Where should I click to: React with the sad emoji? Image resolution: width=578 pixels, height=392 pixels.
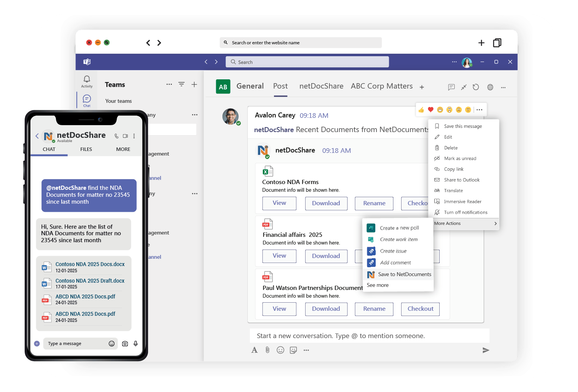459,110
